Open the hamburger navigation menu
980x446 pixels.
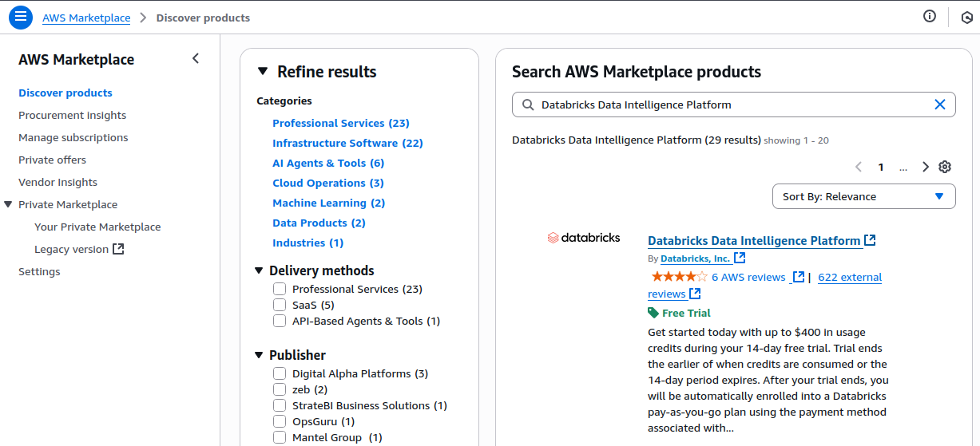[21, 17]
